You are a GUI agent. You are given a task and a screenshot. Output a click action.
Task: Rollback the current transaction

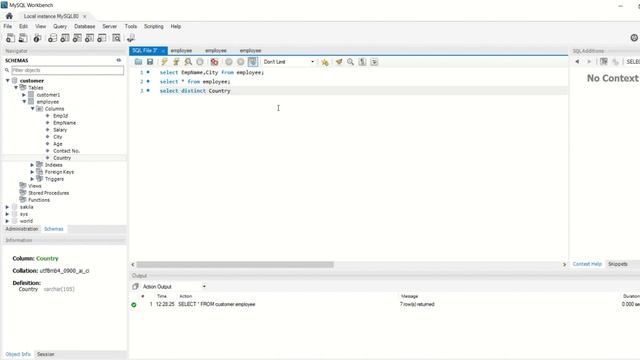pos(241,62)
